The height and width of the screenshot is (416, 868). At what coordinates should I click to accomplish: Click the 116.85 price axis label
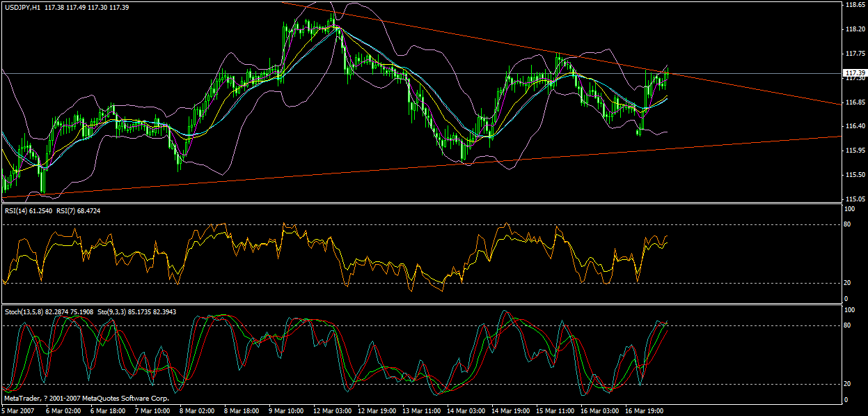tap(855, 102)
